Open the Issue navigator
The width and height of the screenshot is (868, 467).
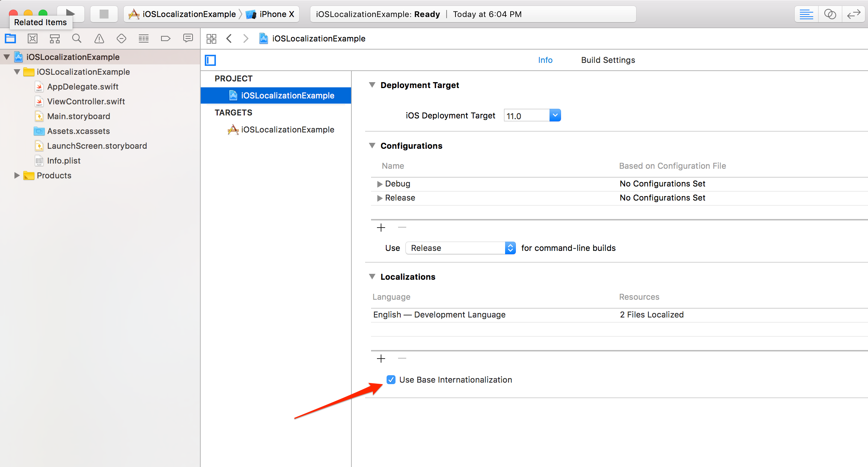click(99, 38)
